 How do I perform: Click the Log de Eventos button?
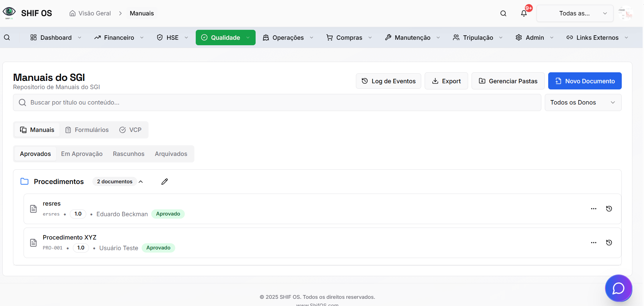pos(388,81)
